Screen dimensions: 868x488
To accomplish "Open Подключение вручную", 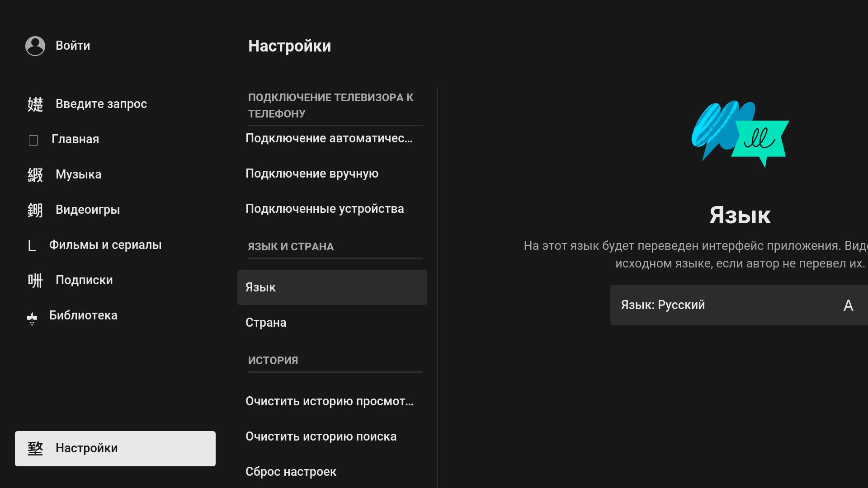I will (312, 174).
